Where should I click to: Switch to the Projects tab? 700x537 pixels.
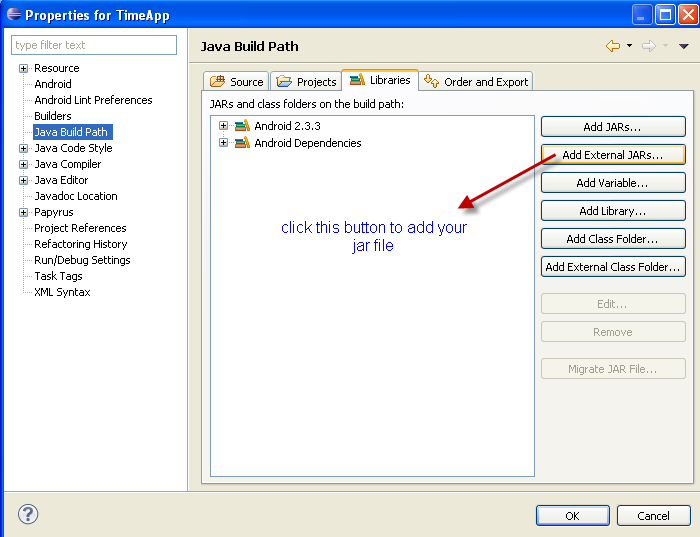[x=306, y=82]
